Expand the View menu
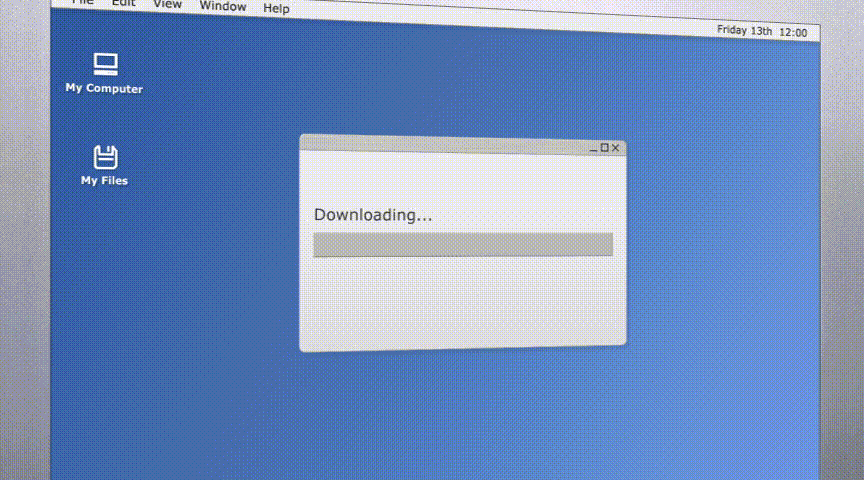Screen dimensions: 864x480 [167, 5]
